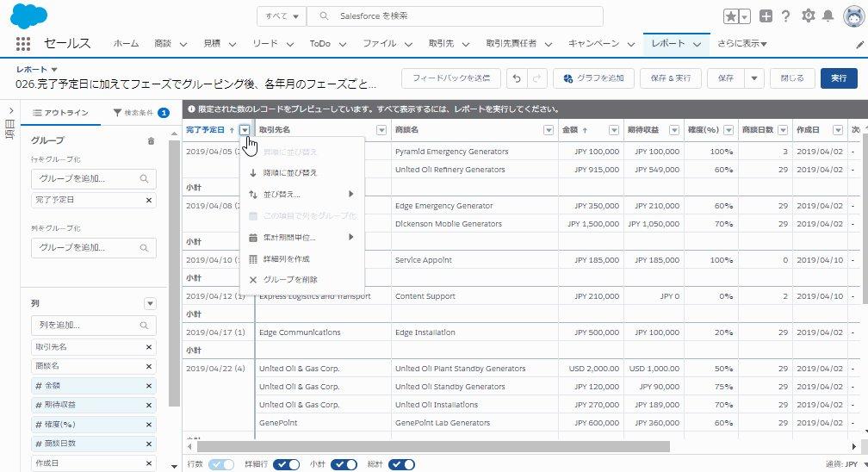The image size is (868, 472).
Task: Open the 取引先 navigation tab
Action: (441, 44)
